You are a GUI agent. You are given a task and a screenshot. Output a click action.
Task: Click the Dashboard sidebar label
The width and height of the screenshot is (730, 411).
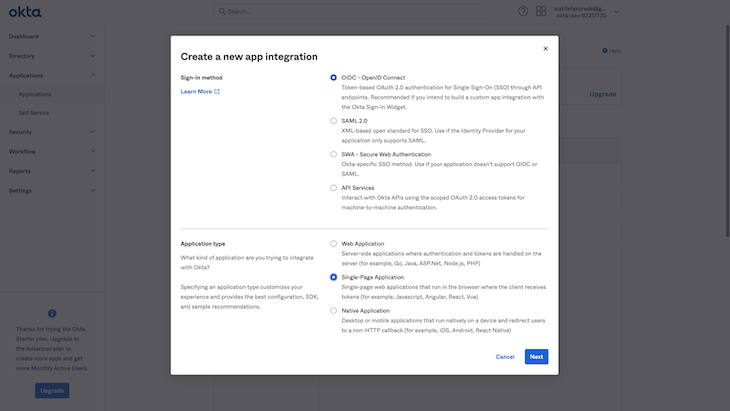tap(24, 36)
